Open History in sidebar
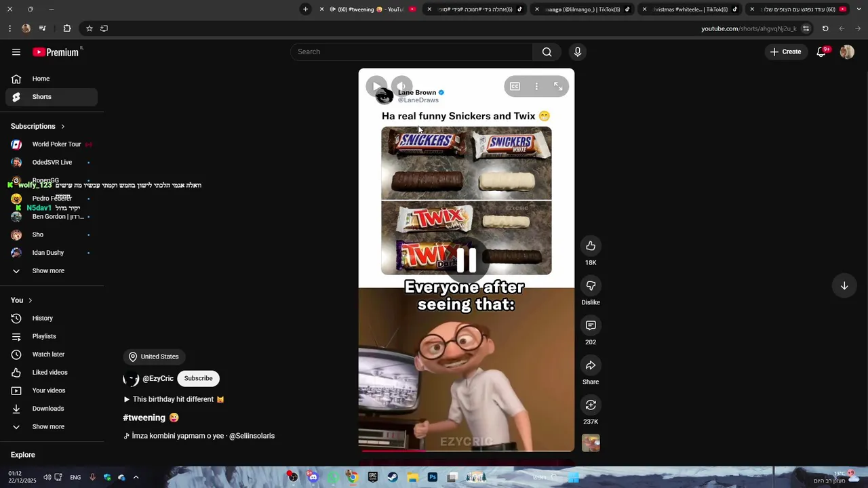The width and height of the screenshot is (868, 488). coord(52,319)
